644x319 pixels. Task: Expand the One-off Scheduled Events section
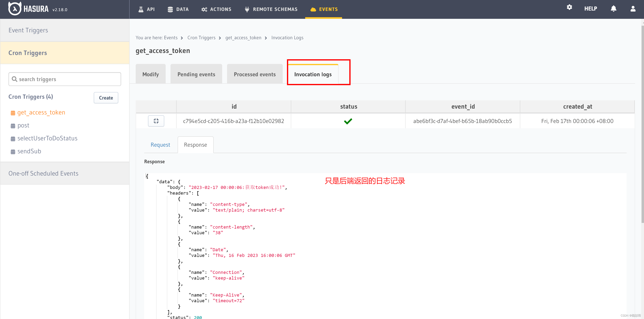43,173
